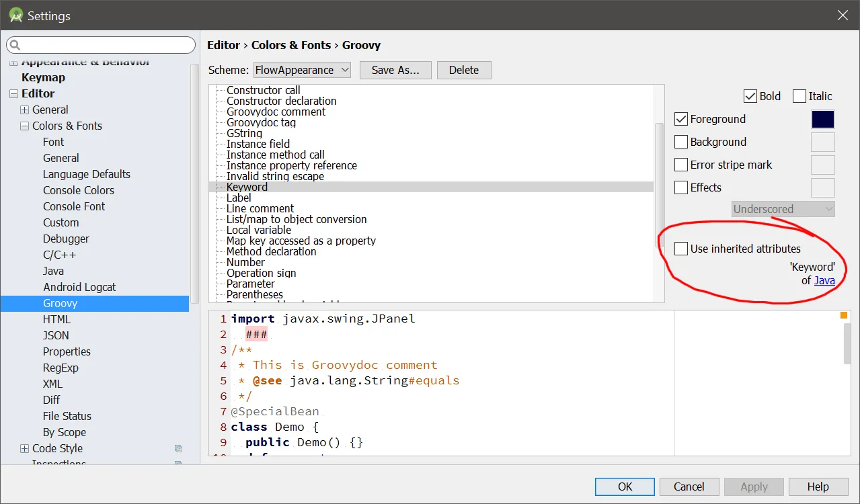Select Groovydoc comment attribute
The image size is (860, 504).
coord(276,112)
